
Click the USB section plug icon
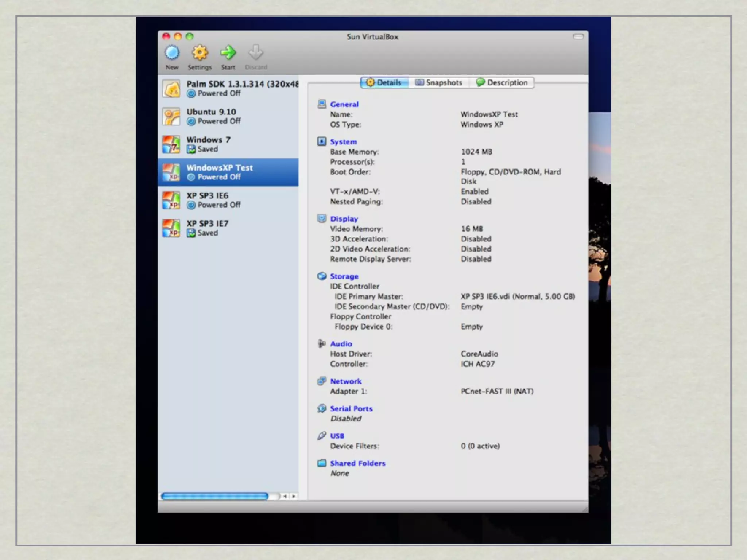click(x=322, y=436)
